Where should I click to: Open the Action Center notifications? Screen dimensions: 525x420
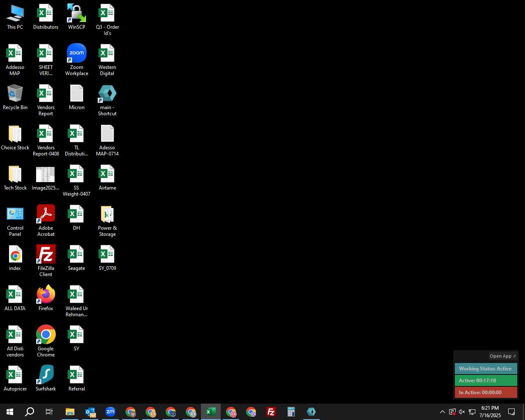(511, 412)
